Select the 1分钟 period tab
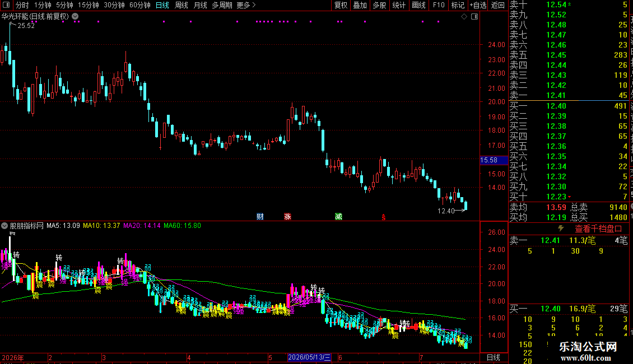 43,5
